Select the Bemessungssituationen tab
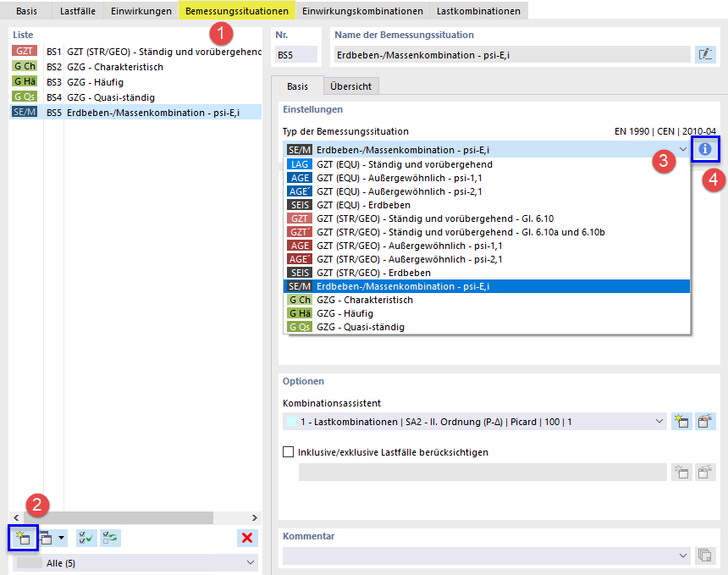This screenshot has width=728, height=575. pos(237,11)
